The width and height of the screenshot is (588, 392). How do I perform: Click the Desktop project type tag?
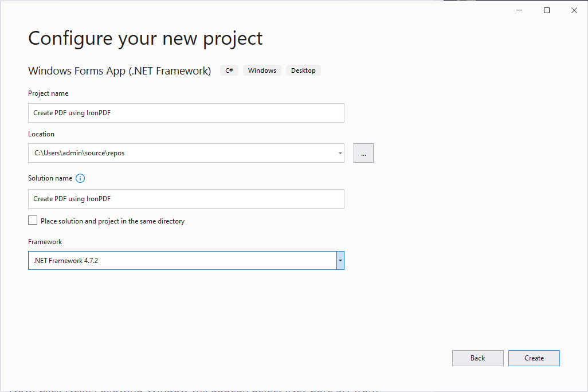point(303,70)
